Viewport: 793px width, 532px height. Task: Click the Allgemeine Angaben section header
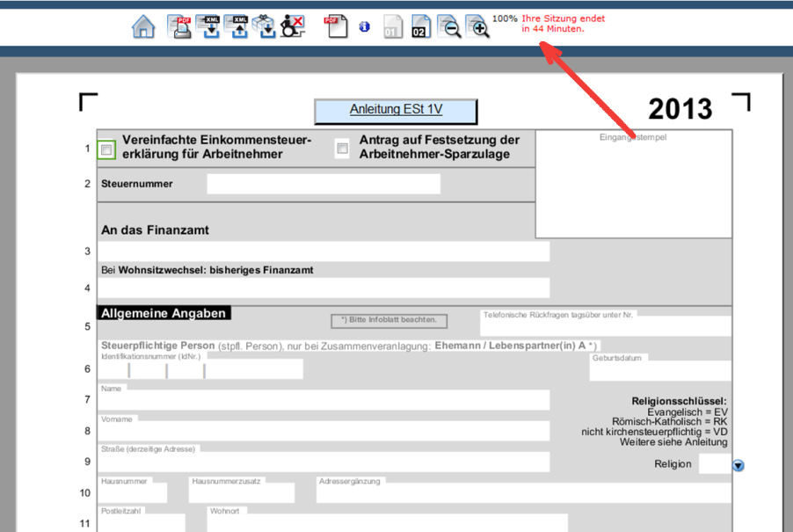164,313
